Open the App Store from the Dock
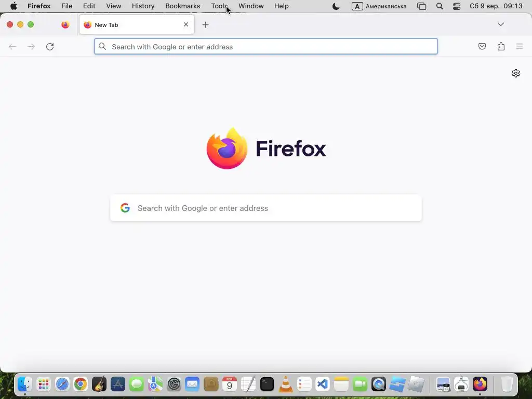 [x=118, y=384]
